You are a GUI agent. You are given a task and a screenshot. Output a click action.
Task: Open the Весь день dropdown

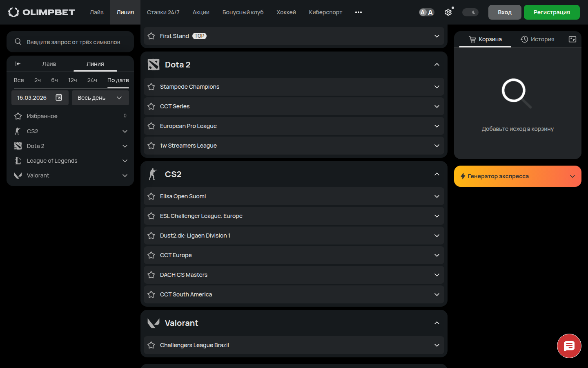(x=100, y=98)
